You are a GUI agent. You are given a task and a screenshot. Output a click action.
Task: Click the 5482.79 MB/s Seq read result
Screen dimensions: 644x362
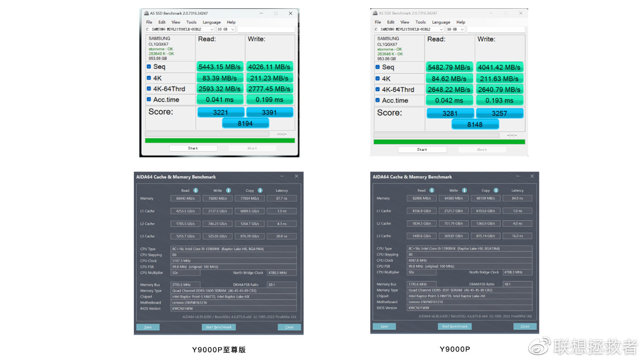[449, 67]
